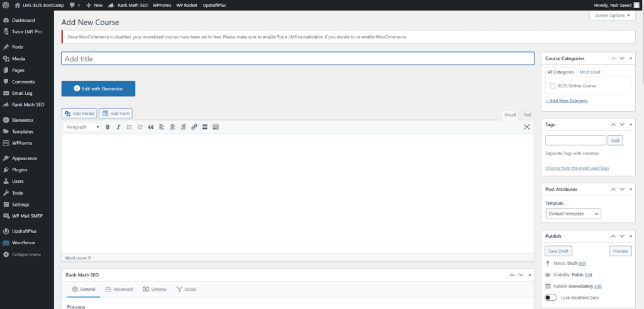
Task: Check the IELTS Online Course category
Action: 552,86
